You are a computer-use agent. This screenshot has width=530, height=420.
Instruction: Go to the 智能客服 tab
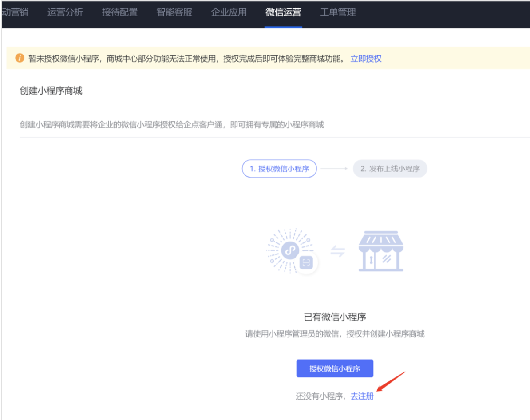[x=174, y=12]
